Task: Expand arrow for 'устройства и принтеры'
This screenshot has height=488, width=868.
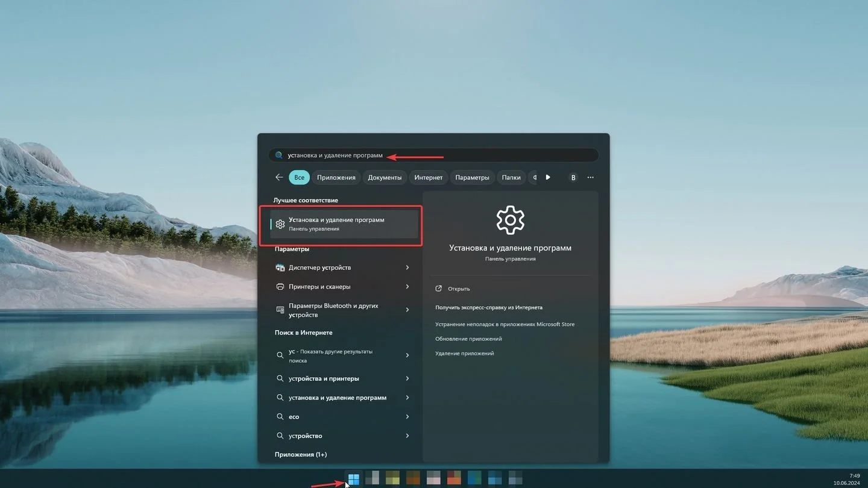Action: point(407,378)
